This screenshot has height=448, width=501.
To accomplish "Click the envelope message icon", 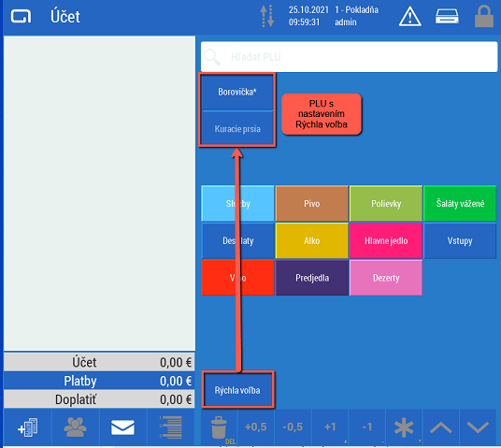I will 122,427.
